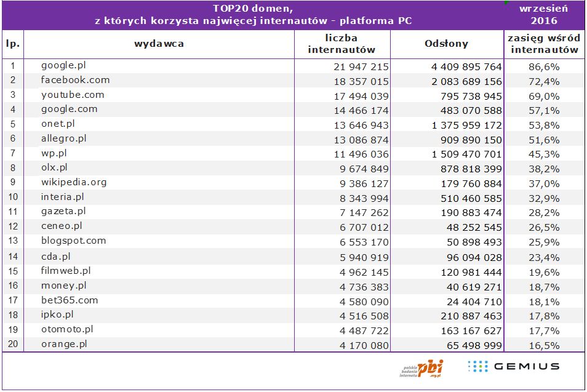Select page views 4 409 895 764

(466, 66)
